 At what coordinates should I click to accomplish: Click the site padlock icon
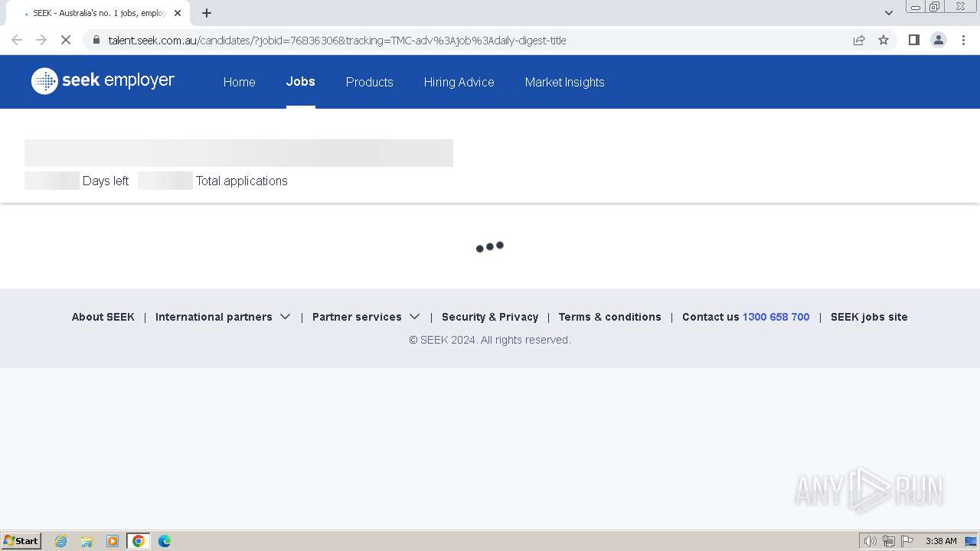(x=96, y=40)
